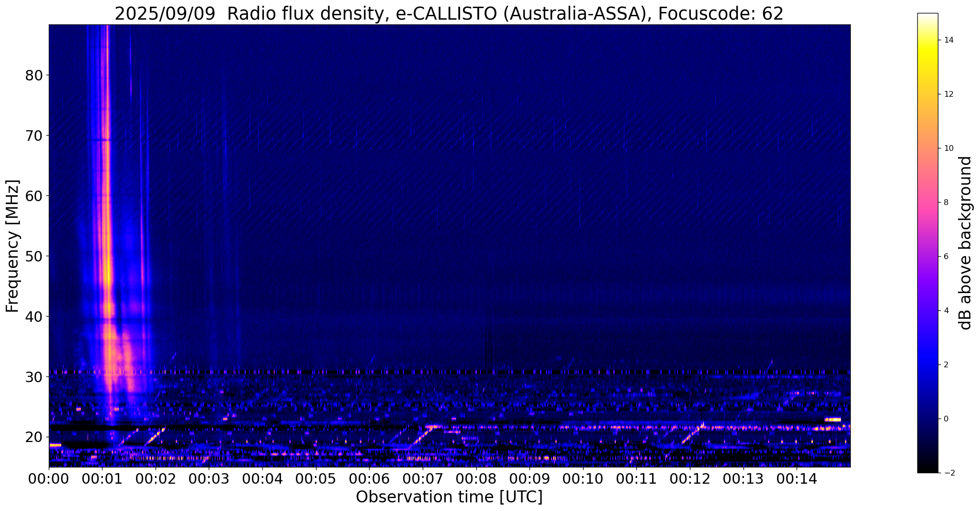Image resolution: width=980 pixels, height=511 pixels.
Task: Click the 00:07 time axis label
Action: (x=423, y=478)
